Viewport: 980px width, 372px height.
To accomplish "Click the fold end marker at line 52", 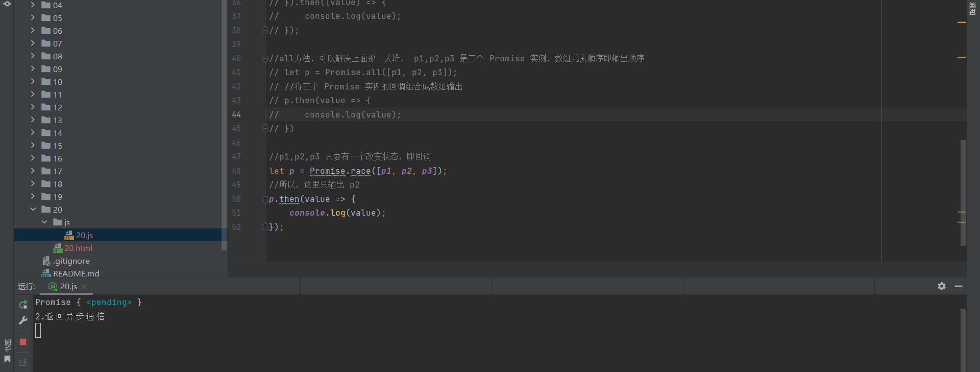I will tap(265, 226).
